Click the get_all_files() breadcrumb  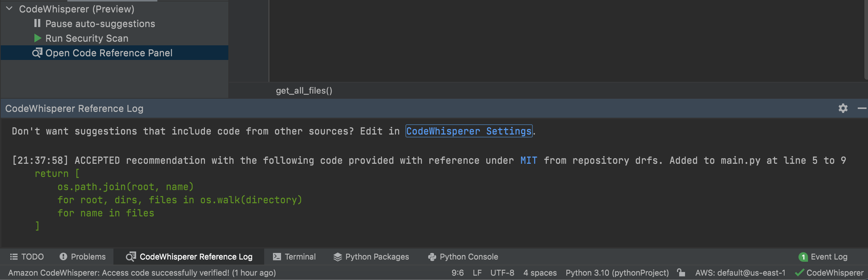(304, 91)
